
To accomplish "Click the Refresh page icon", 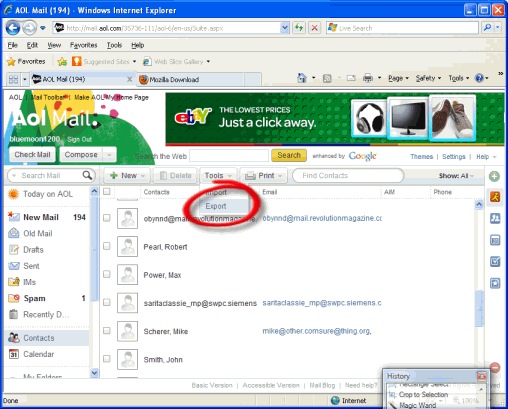I will 299,28.
